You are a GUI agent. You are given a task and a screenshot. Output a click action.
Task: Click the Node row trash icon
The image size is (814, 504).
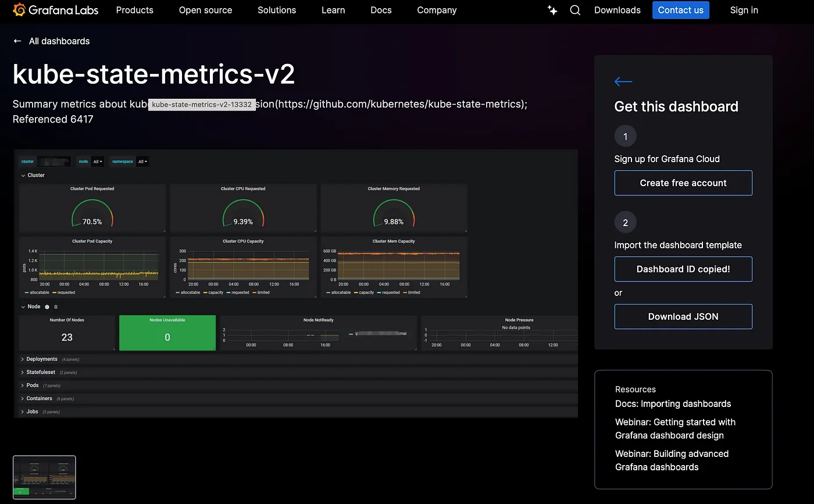pyautogui.click(x=56, y=306)
